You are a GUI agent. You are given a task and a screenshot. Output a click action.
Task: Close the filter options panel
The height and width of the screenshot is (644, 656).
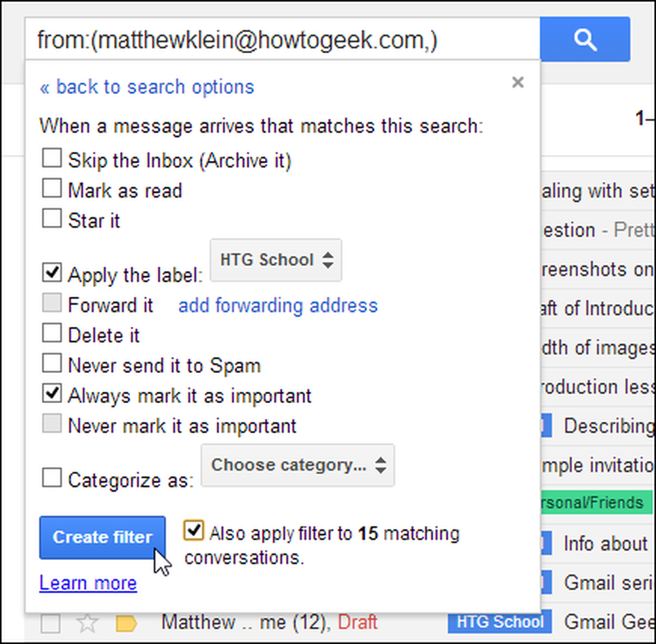point(518,83)
